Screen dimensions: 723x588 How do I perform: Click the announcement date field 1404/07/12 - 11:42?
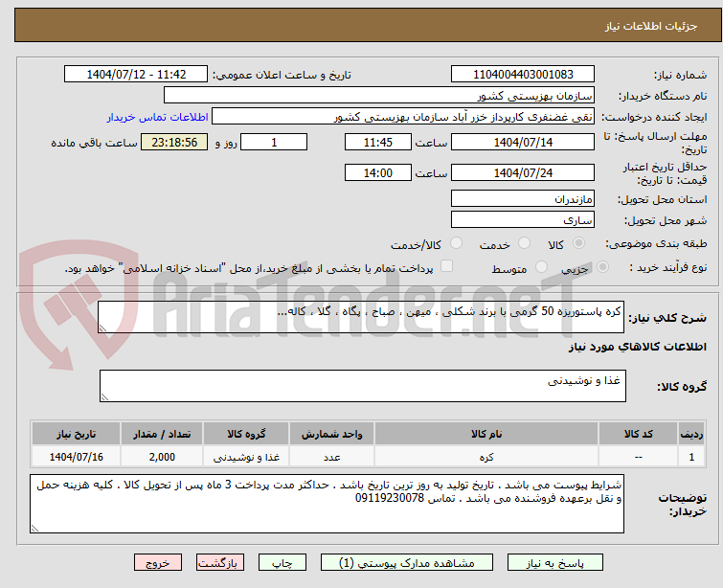[x=136, y=75]
